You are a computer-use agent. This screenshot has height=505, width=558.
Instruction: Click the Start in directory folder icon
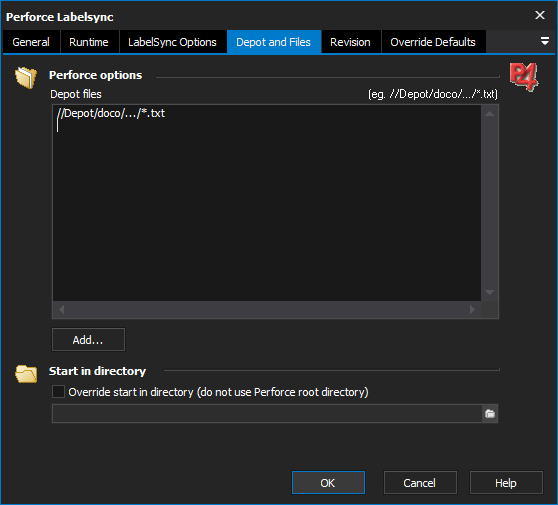pos(26,374)
